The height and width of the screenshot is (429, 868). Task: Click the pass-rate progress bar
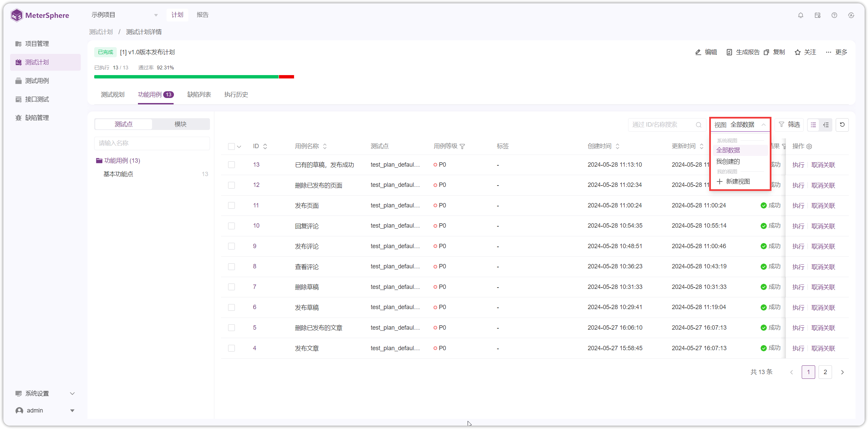click(194, 77)
